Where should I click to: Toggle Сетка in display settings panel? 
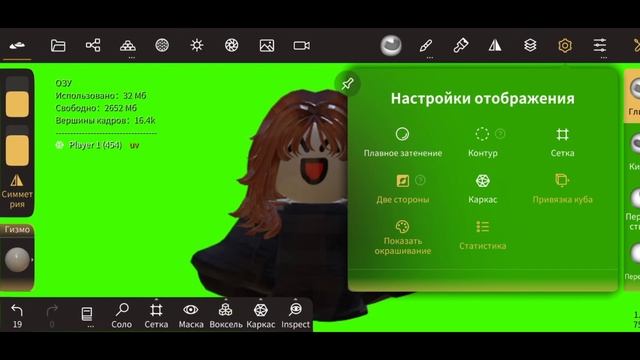pos(562,141)
